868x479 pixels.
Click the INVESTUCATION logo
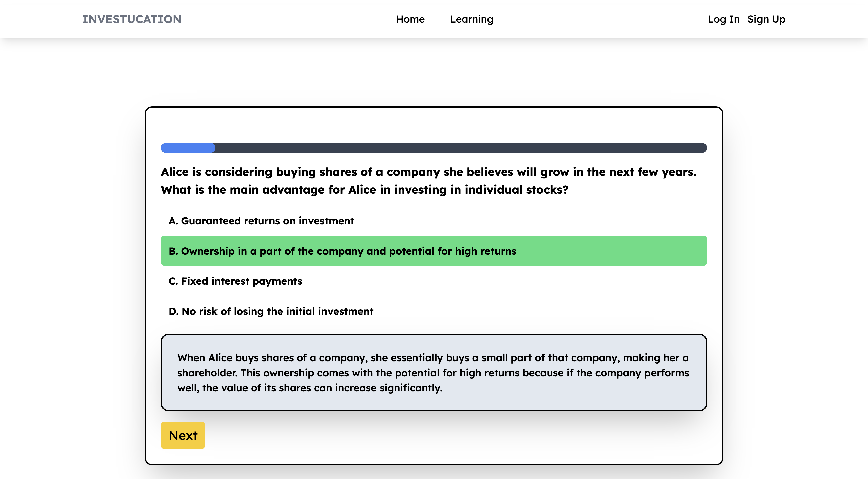click(x=132, y=19)
